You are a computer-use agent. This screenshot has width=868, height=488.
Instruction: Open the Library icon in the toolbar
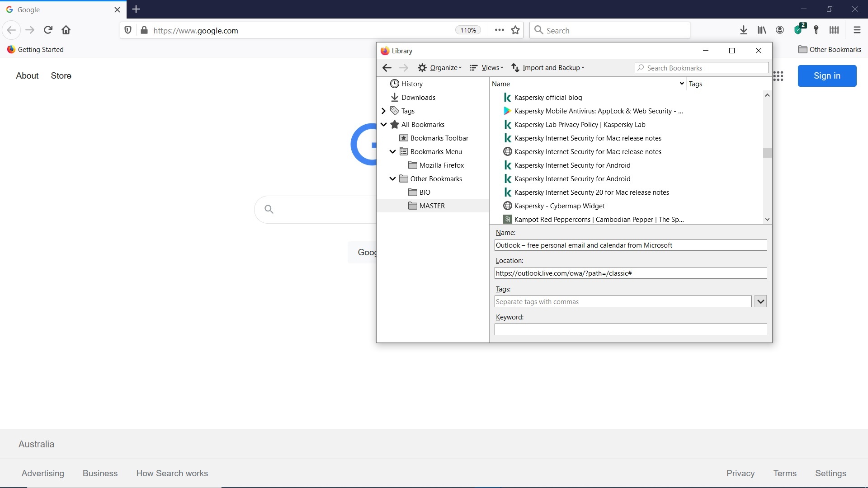point(761,30)
